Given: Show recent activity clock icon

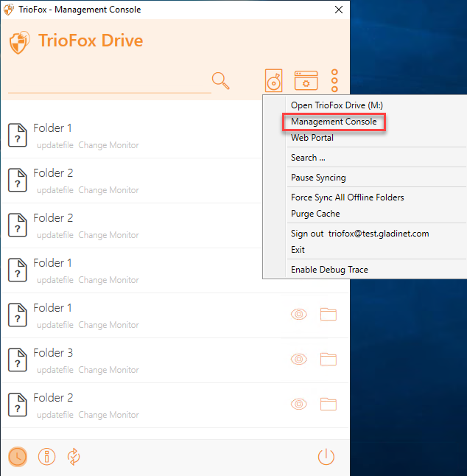Looking at the screenshot, I should click(18, 457).
